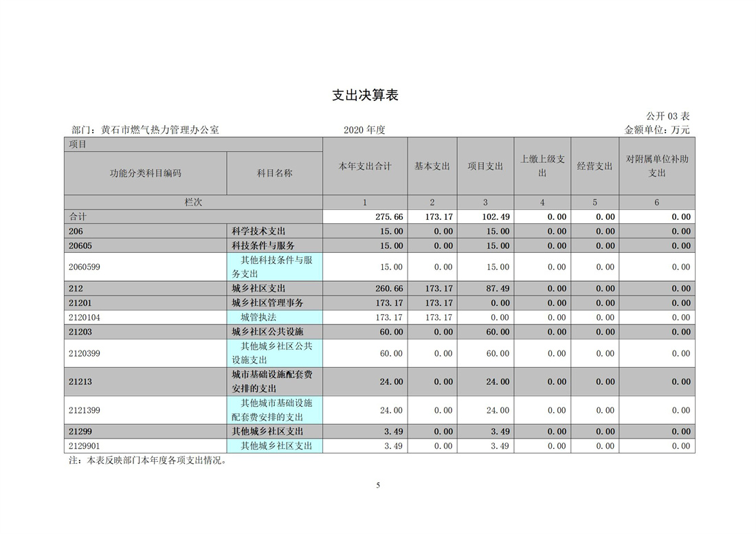Select code 21213 in the table
This screenshot has width=756, height=534.
point(80,381)
